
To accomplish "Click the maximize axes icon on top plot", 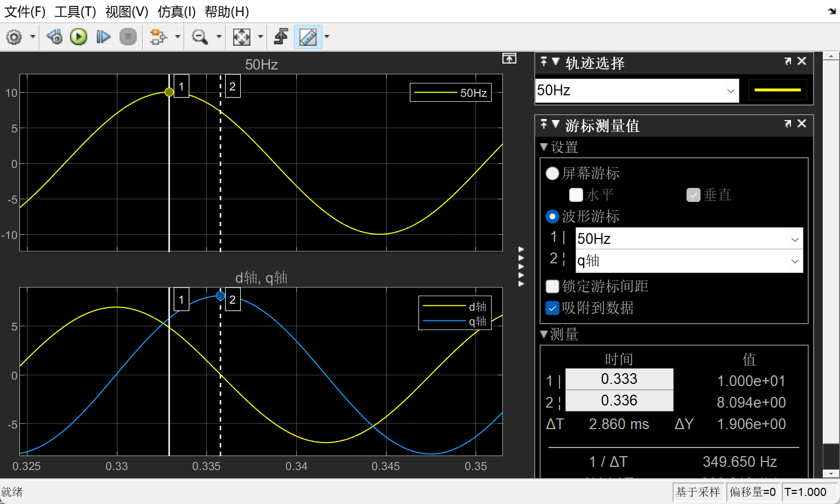I will 509,58.
